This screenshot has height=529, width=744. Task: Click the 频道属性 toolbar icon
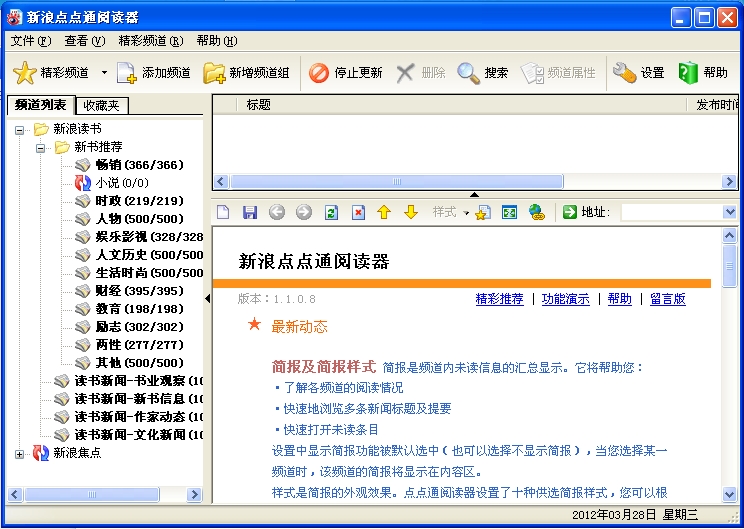pos(532,73)
